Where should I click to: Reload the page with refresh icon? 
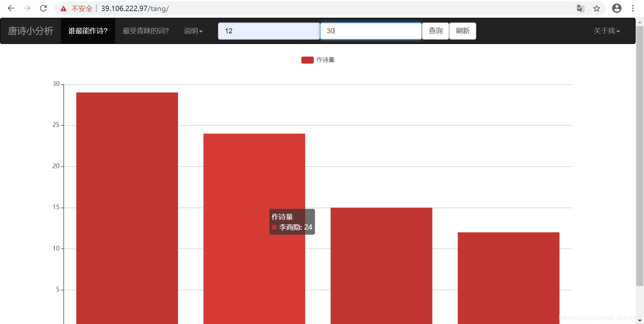click(43, 8)
